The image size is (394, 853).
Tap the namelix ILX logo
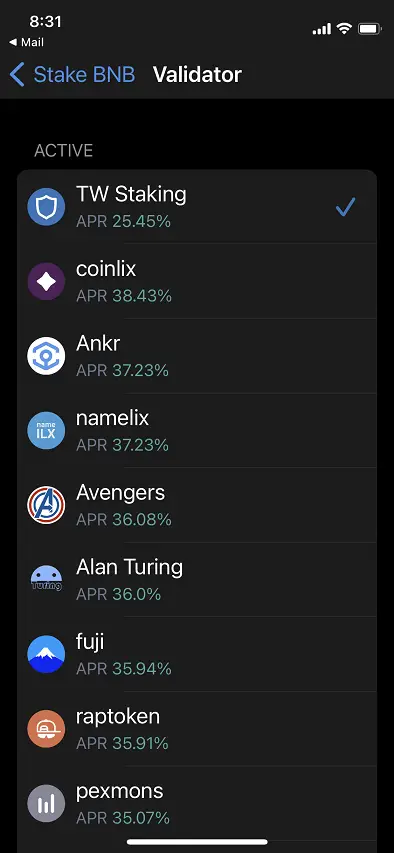(x=46, y=430)
